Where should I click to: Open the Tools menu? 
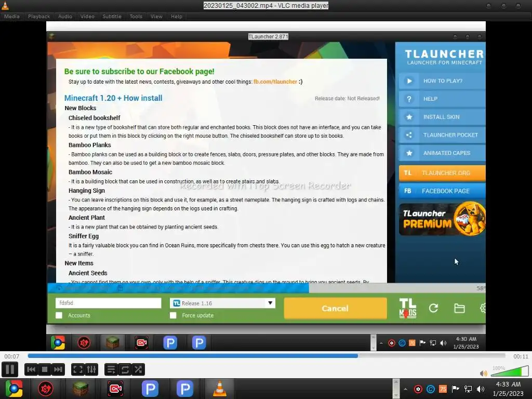(136, 16)
